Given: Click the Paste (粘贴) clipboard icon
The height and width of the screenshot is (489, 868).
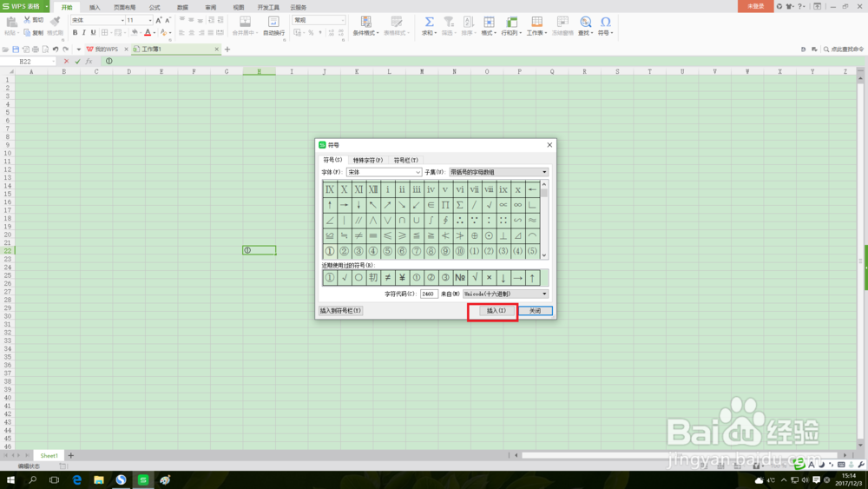Looking at the screenshot, I should [x=11, y=23].
